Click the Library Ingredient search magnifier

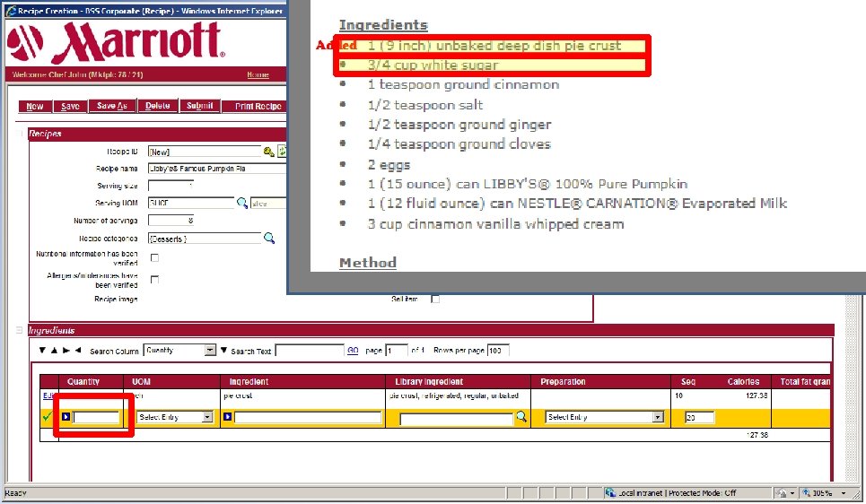[x=520, y=417]
